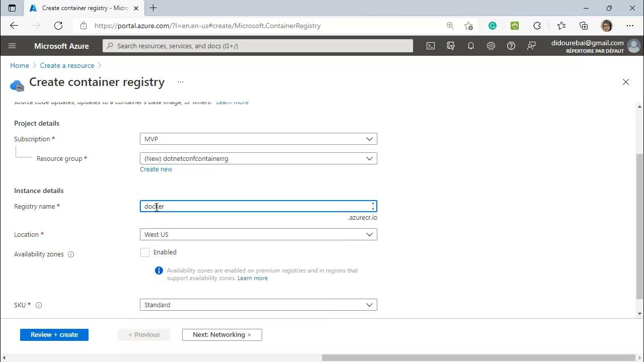Screen dimensions: 644x362
Task: Open browser Collections
Action: click(x=584, y=26)
